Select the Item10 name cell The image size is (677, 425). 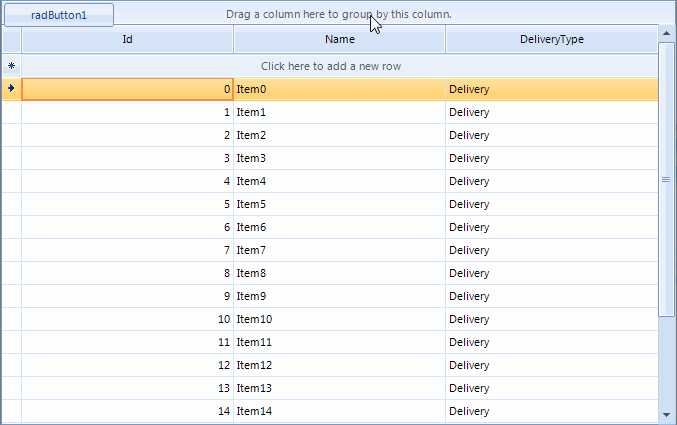[339, 319]
